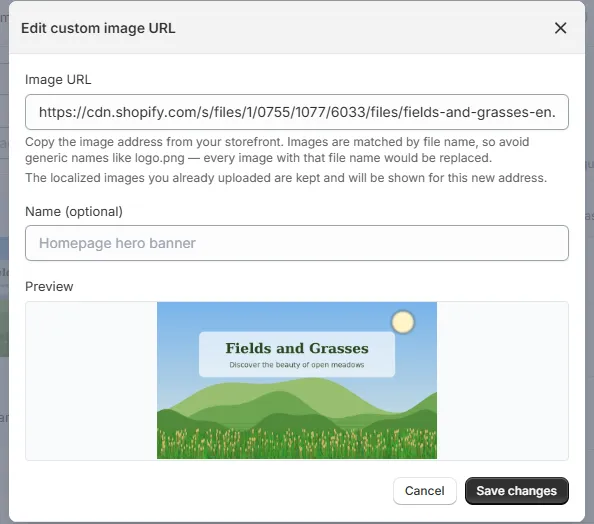Screen dimensions: 594x524
Task: Click the Fields and Grasses preview image
Action: [297, 380]
